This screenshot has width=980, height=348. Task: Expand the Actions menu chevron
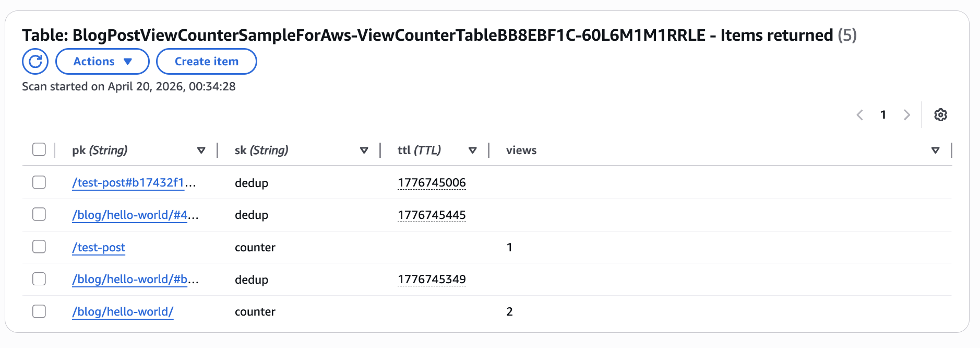pyautogui.click(x=127, y=61)
